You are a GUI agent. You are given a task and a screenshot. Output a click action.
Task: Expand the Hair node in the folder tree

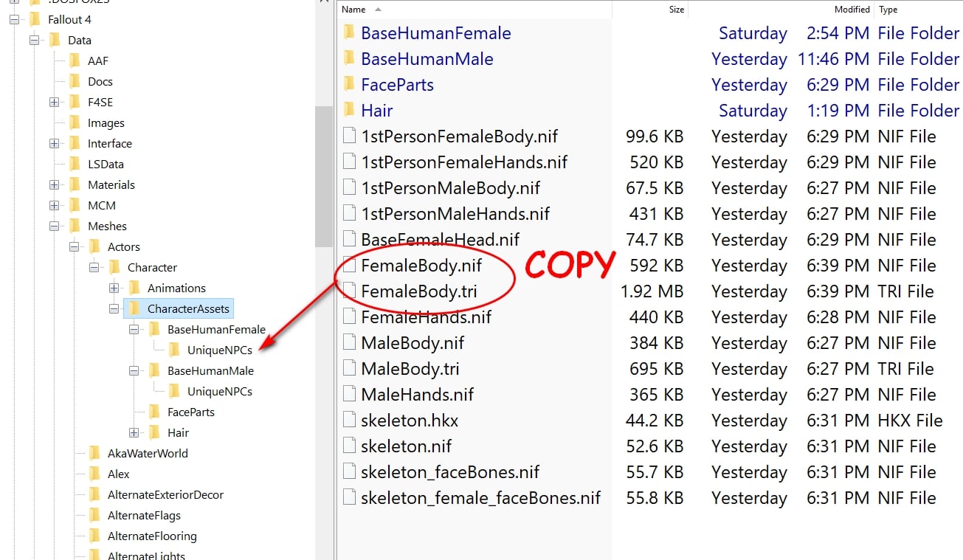point(135,432)
